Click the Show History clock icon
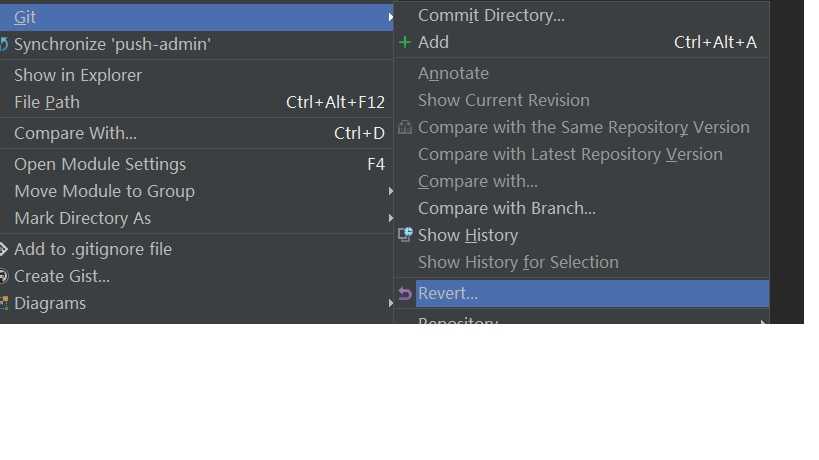 (x=405, y=235)
